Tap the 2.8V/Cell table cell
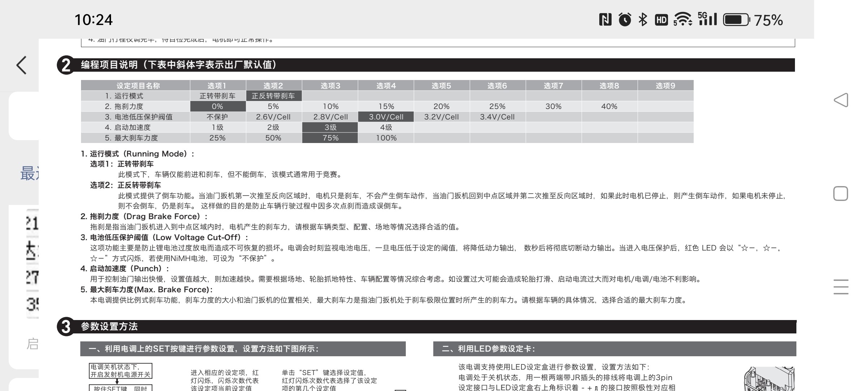The image size is (868, 391). [x=330, y=117]
